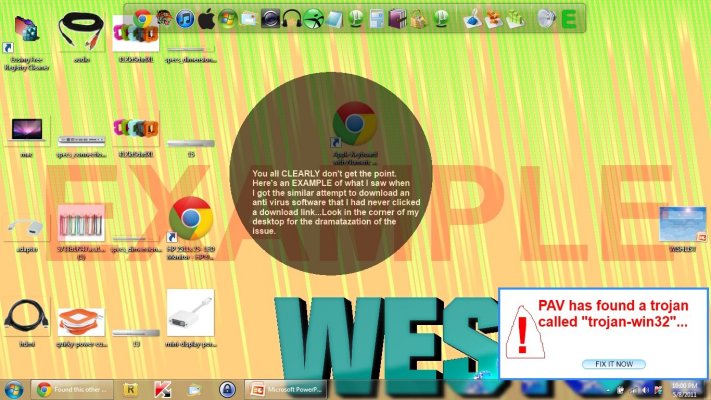Open the notepad icon in the dock
This screenshot has height=400, width=711.
(x=334, y=20)
